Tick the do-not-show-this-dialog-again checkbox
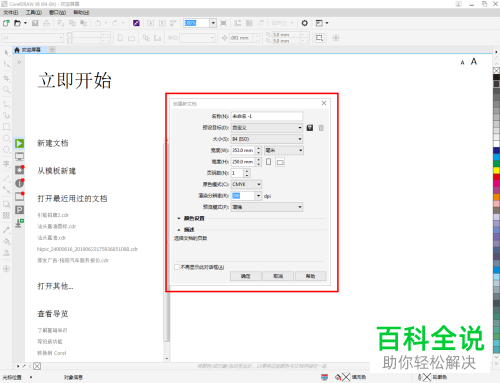The width and height of the screenshot is (500, 383). pyautogui.click(x=177, y=267)
